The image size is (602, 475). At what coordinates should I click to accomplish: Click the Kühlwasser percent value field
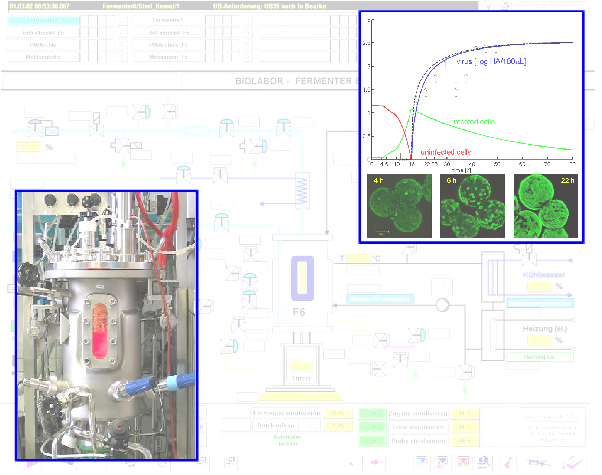pyautogui.click(x=539, y=286)
